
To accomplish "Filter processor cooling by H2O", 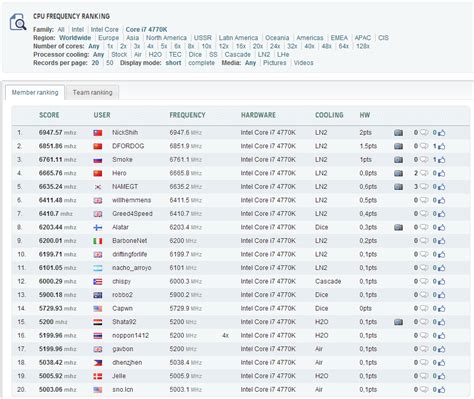I will pyautogui.click(x=155, y=54).
